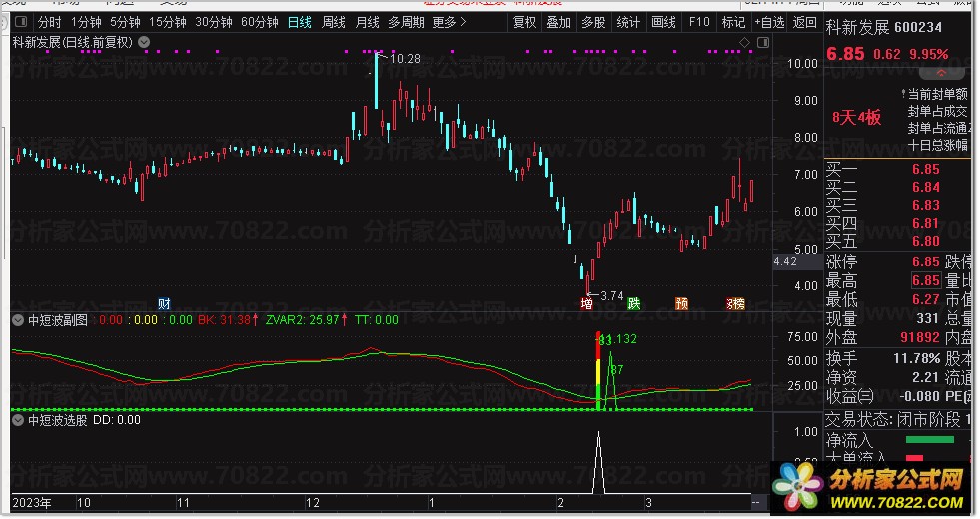Click the 交易状态: 闭市阶段 status text
The width and height of the screenshot is (980, 519).
coord(892,420)
